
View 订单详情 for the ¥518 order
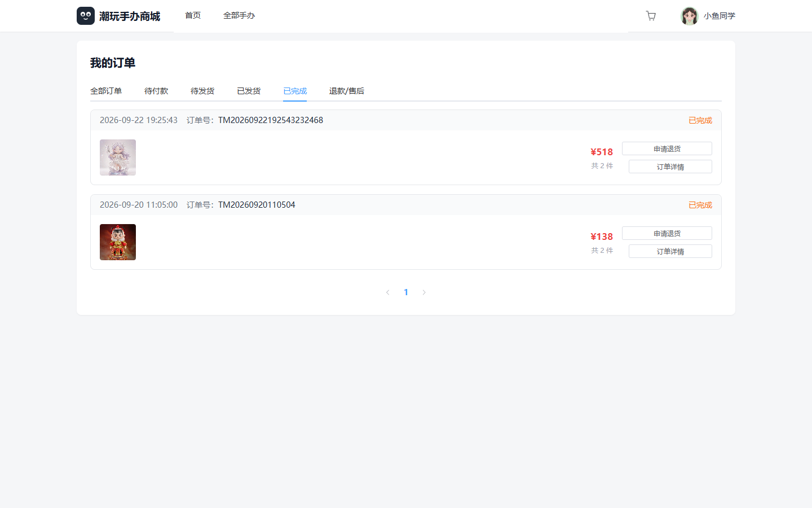point(670,167)
